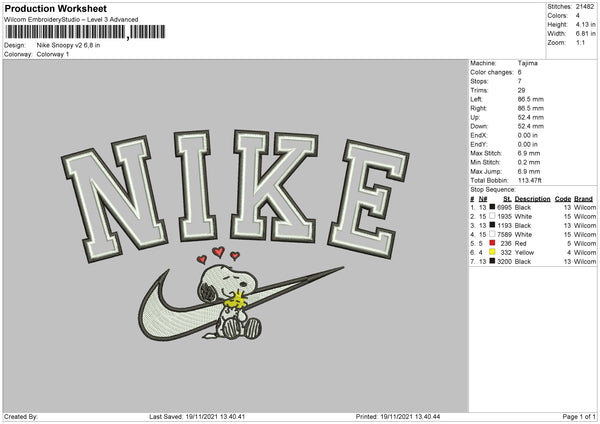The height and width of the screenshot is (424, 600).
Task: Click the 'Yellow' description in row 6
Action: [524, 253]
